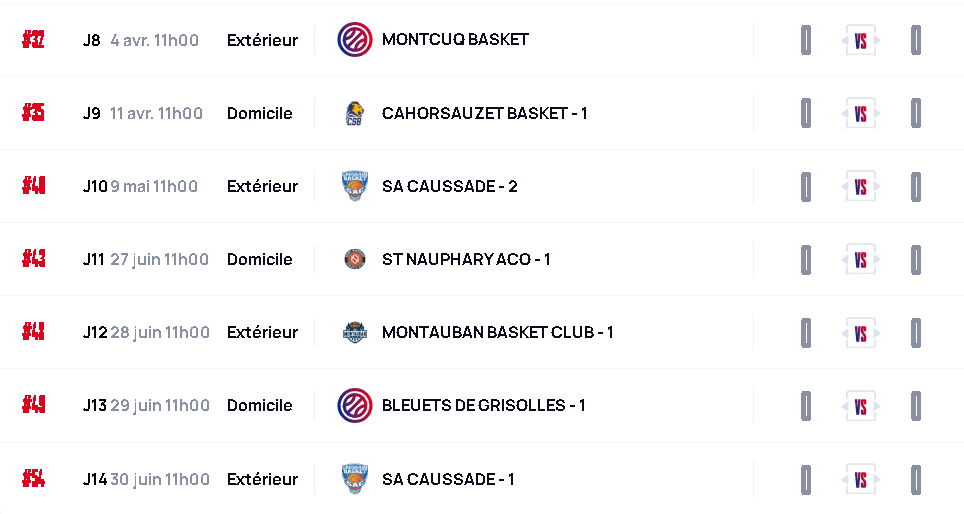The height and width of the screenshot is (514, 964).
Task: Click the J8 4 avr. 11h00 match date
Action: (140, 40)
